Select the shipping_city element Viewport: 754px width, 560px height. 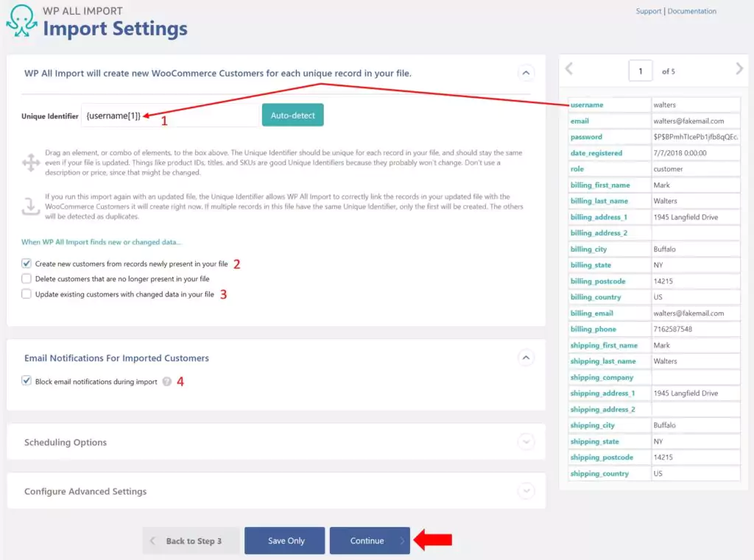click(x=593, y=425)
